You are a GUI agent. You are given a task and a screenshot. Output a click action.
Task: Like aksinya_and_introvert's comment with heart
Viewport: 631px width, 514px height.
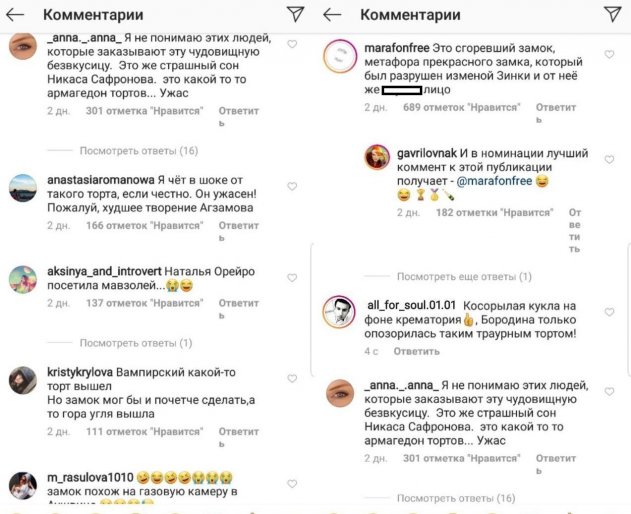292,277
